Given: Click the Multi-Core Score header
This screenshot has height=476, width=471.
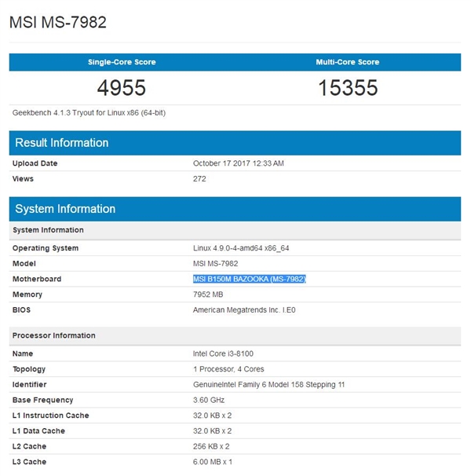Looking at the screenshot, I should [348, 62].
